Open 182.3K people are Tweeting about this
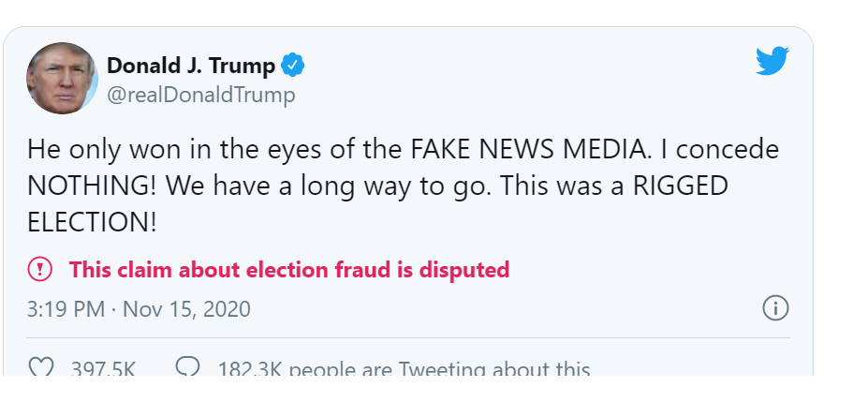Screen dimensions: 868x402 (x=404, y=369)
